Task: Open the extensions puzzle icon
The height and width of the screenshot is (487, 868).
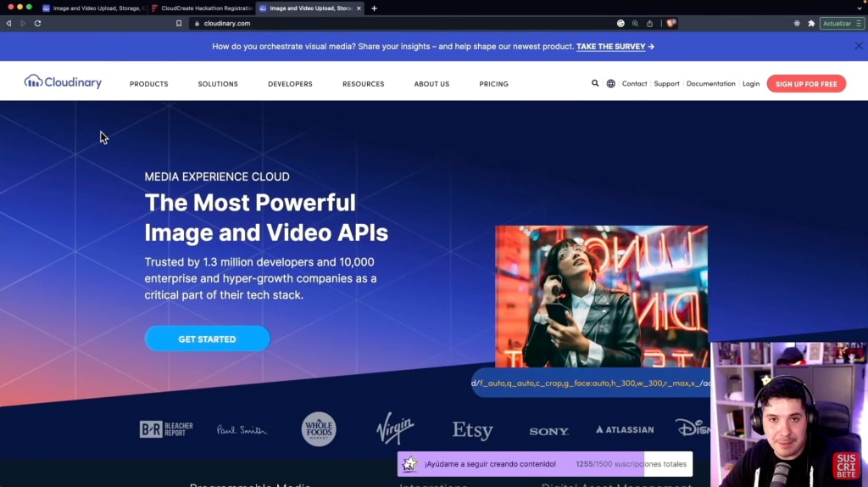Action: pyautogui.click(x=811, y=23)
